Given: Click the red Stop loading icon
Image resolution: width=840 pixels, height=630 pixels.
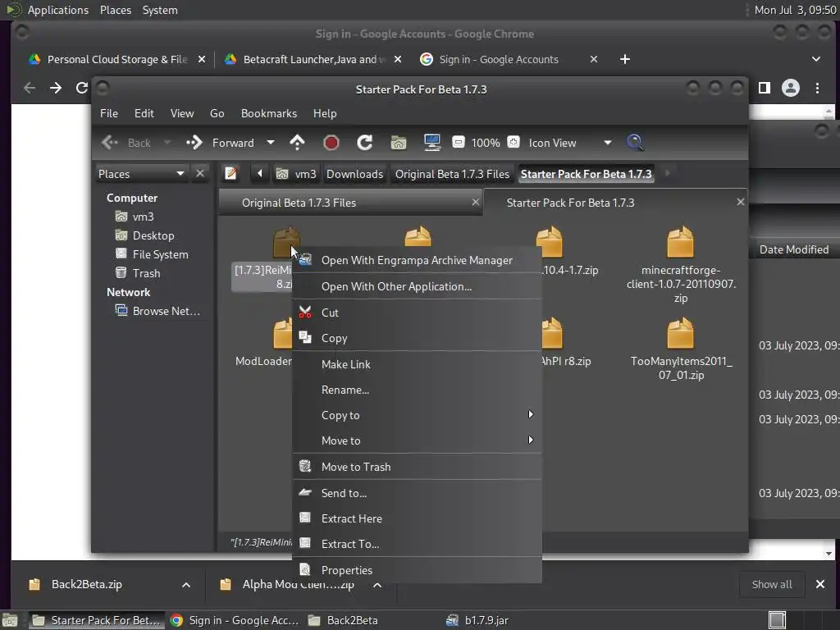Looking at the screenshot, I should 331,143.
